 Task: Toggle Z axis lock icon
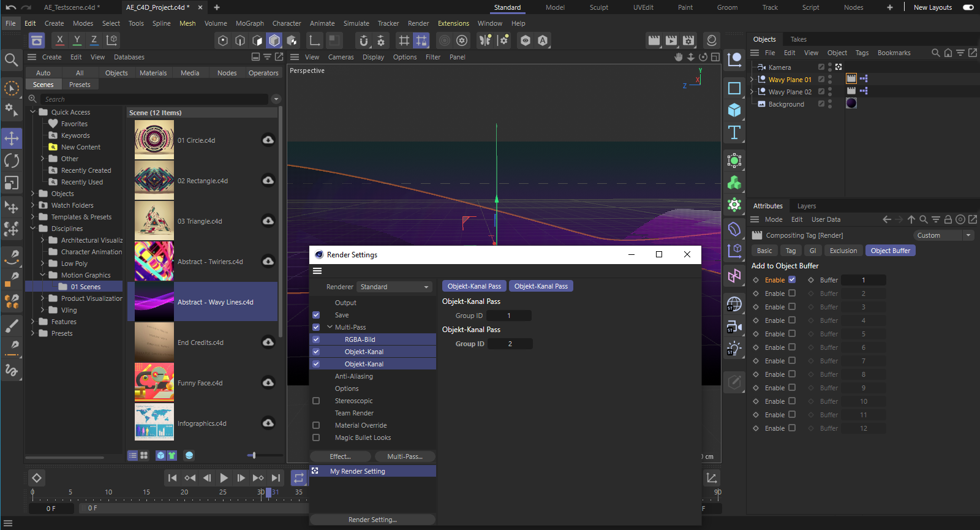pos(94,40)
